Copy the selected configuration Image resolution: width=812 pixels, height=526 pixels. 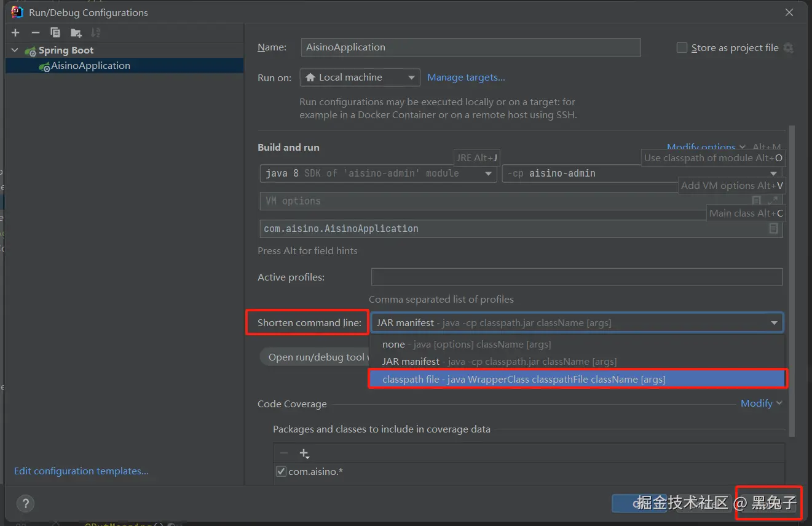point(55,33)
